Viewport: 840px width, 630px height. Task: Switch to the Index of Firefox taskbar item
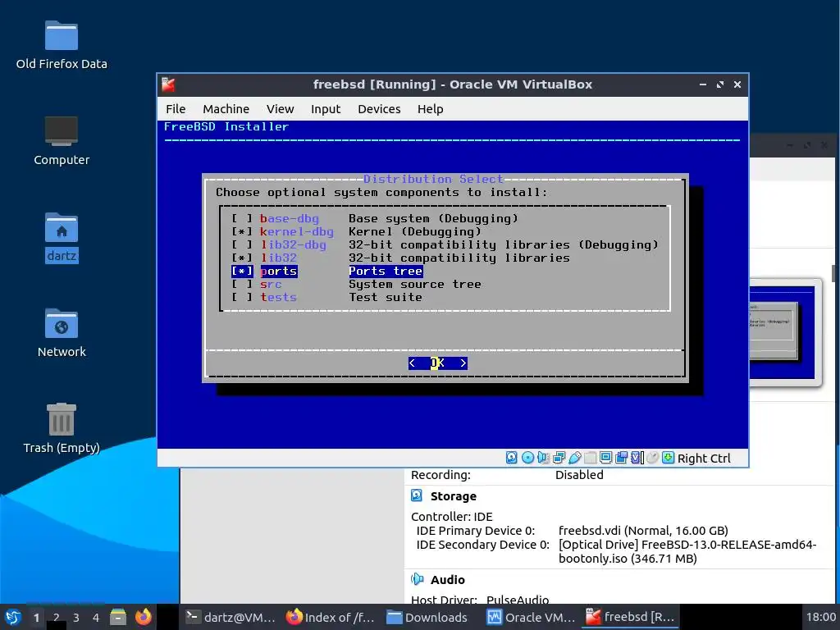click(330, 618)
